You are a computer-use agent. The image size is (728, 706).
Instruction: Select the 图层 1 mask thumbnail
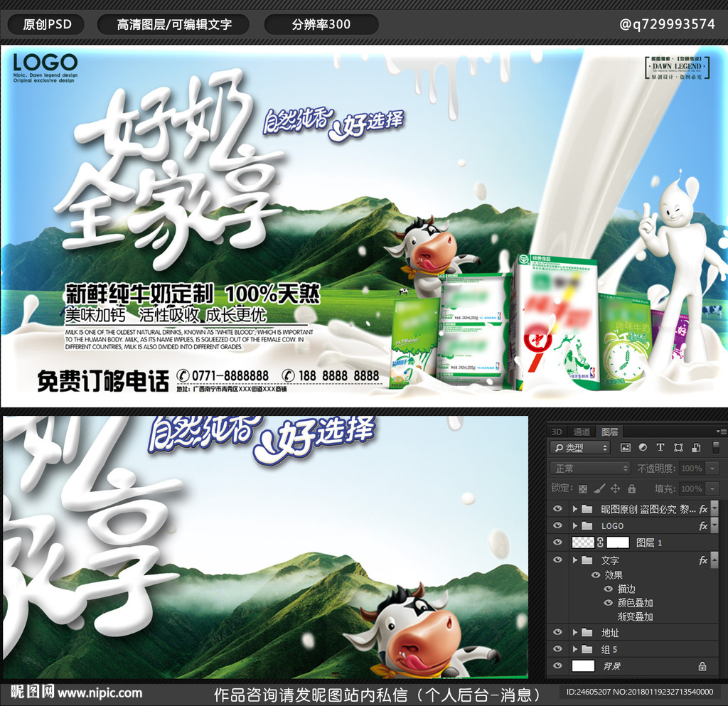pyautogui.click(x=618, y=542)
